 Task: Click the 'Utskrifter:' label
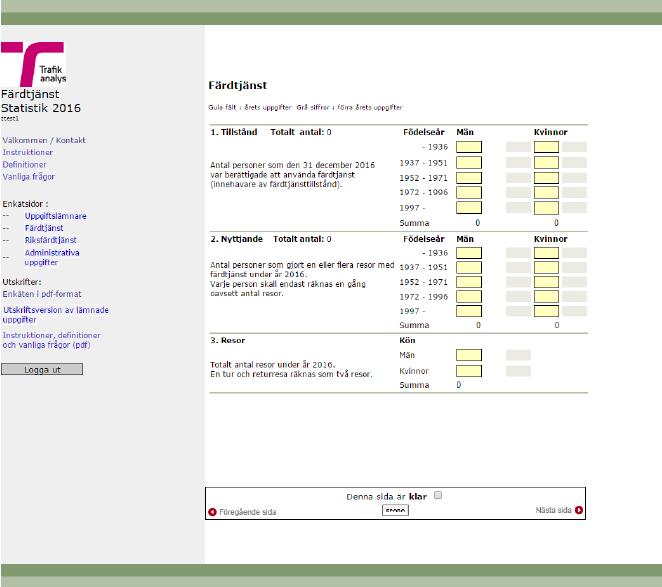point(22,282)
